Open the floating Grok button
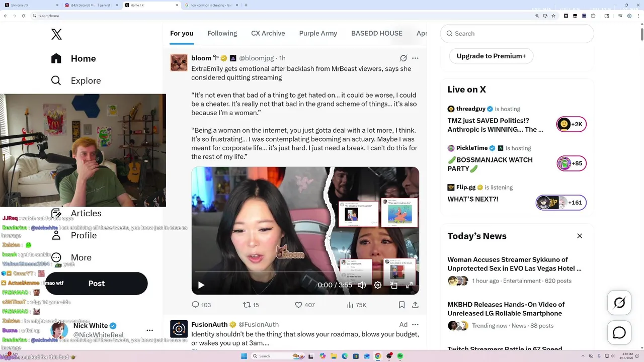Screen dimensions: 644x362 pos(619,303)
